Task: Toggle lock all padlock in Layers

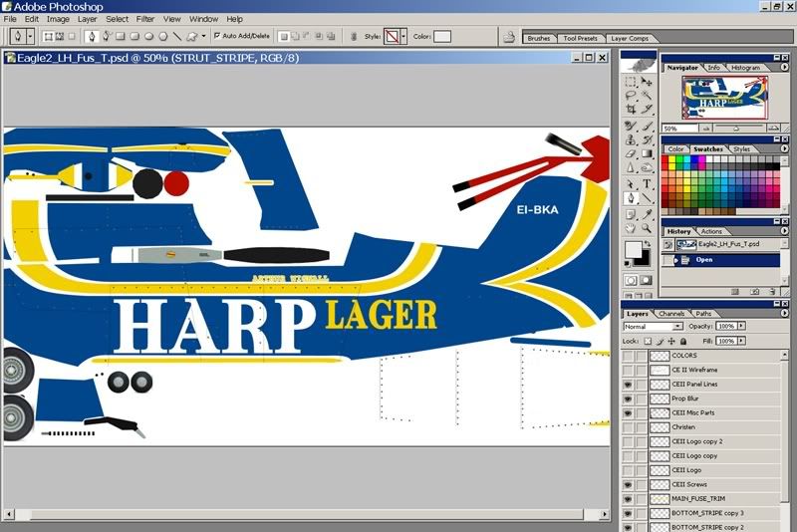Action: 683,341
